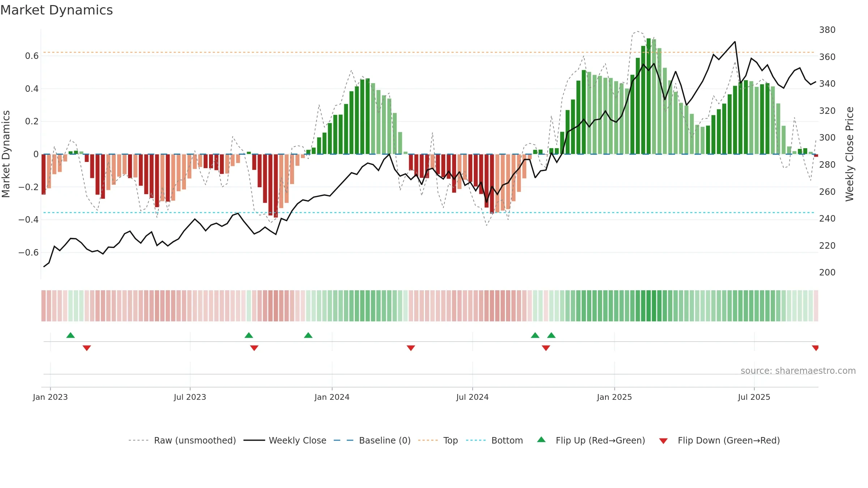
Task: Toggle the Bottom legend entry
Action: pyautogui.click(x=495, y=440)
